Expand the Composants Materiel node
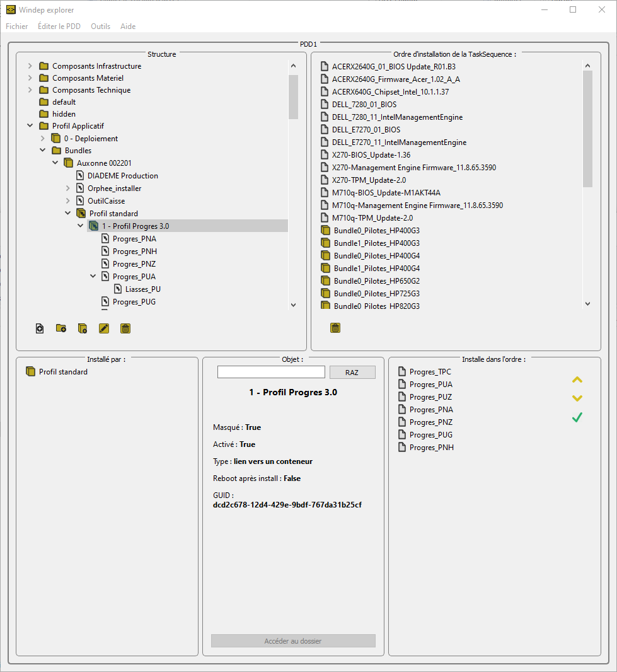Viewport: 617px width, 672px height. (30, 78)
